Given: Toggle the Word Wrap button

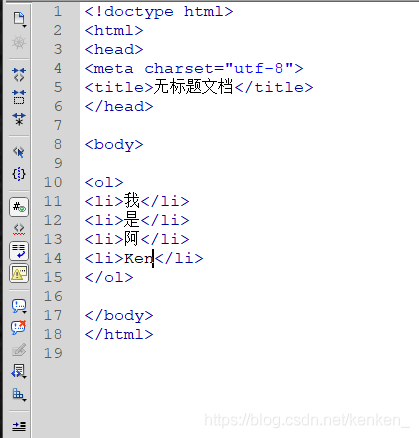Looking at the screenshot, I should [19, 251].
